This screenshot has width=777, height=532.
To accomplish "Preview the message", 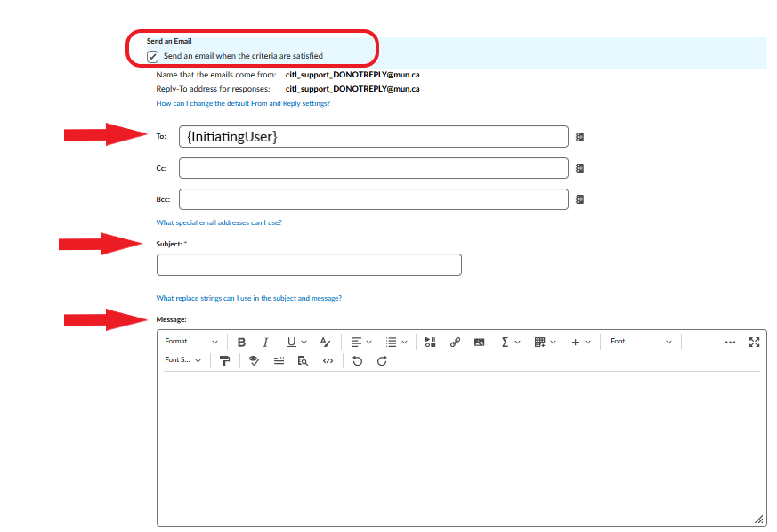I will [303, 360].
